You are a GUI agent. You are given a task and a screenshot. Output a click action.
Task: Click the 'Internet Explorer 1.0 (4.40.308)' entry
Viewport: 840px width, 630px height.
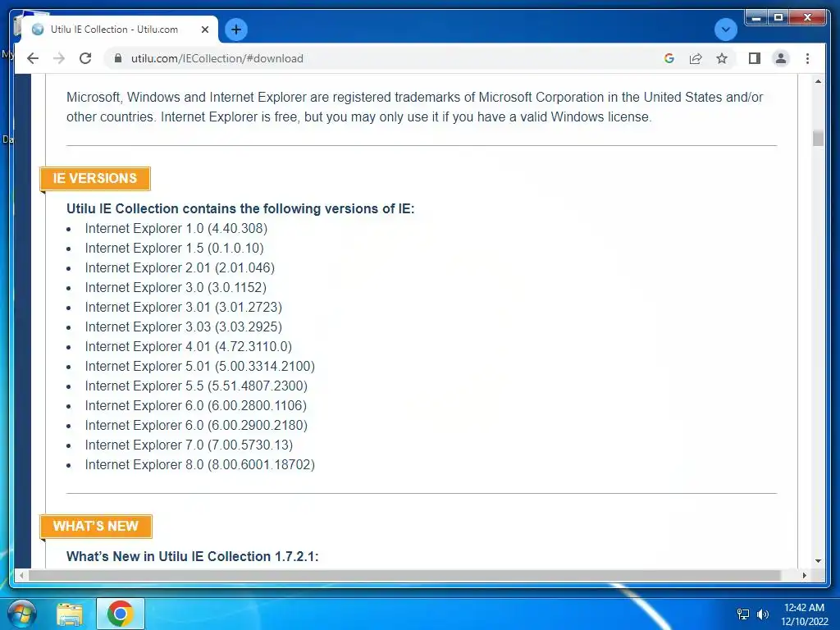coord(176,228)
